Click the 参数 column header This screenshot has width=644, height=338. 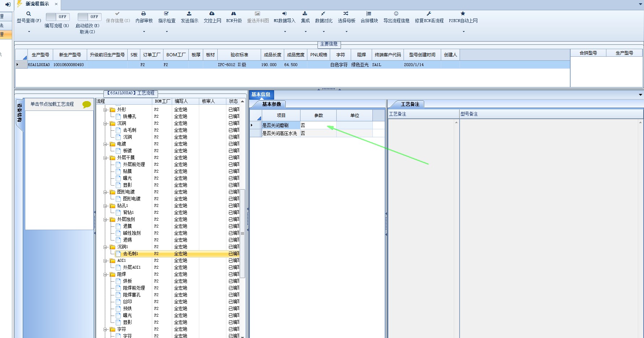318,116
